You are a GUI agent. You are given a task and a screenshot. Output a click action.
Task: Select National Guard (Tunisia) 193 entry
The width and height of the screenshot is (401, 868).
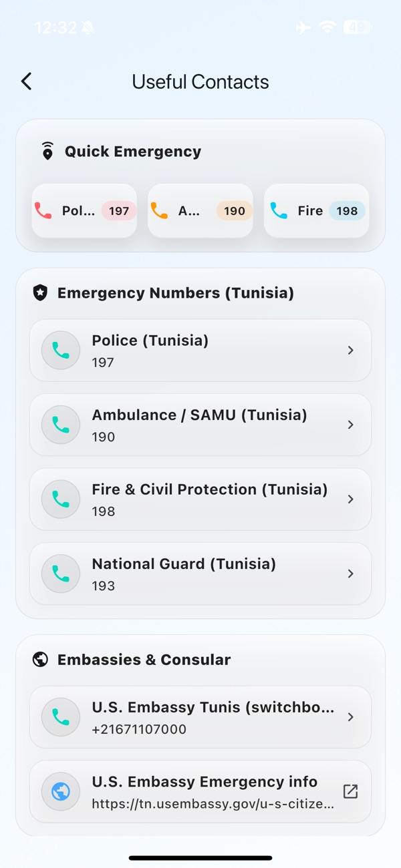click(200, 574)
